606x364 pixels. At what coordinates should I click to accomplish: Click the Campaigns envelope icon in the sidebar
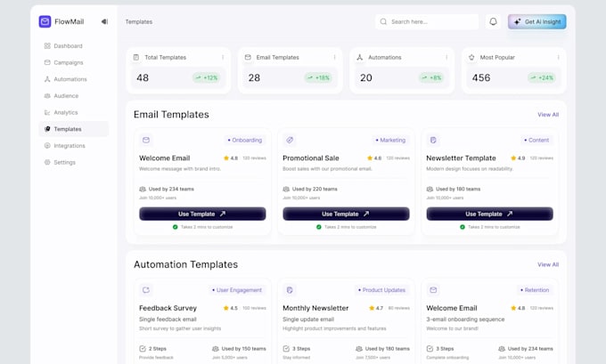pos(47,62)
